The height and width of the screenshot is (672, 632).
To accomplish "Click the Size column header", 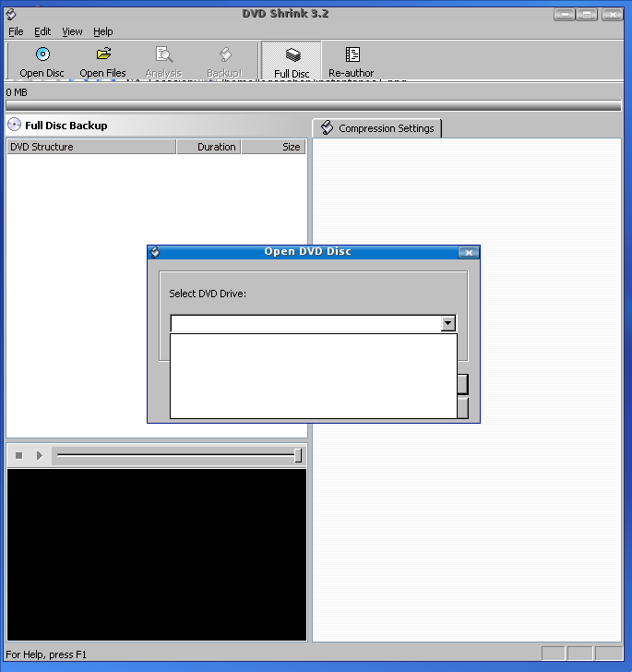I will pyautogui.click(x=273, y=147).
